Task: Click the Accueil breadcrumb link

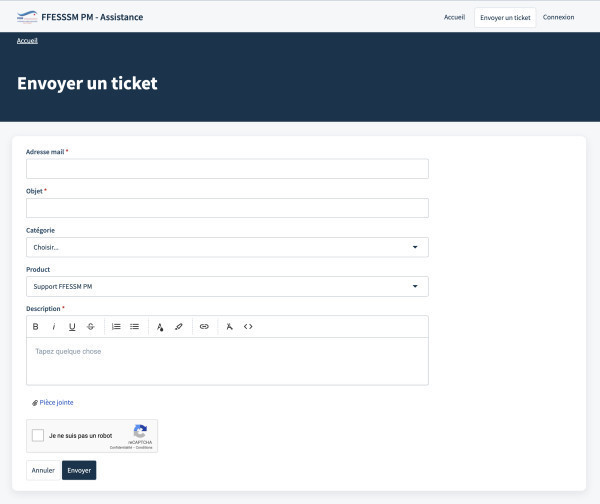Action: (27, 41)
